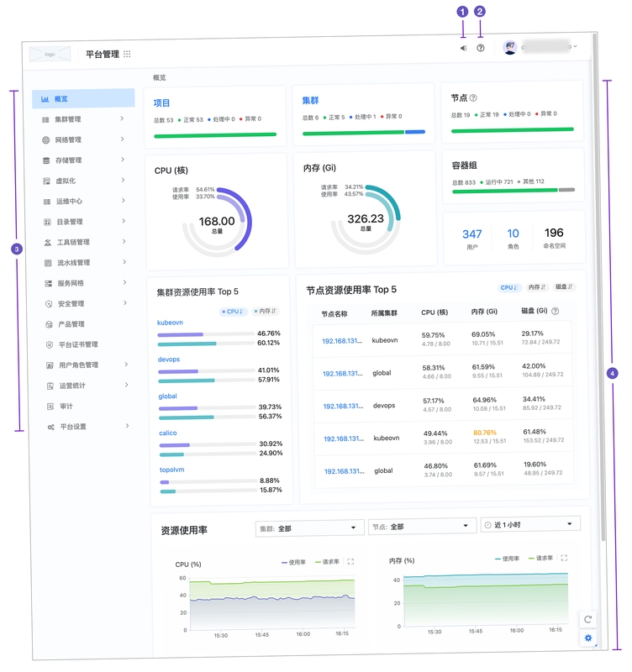Image resolution: width=632 pixels, height=672 pixels.
Task: Click the 虚拟化 sidebar icon
Action: click(x=47, y=181)
